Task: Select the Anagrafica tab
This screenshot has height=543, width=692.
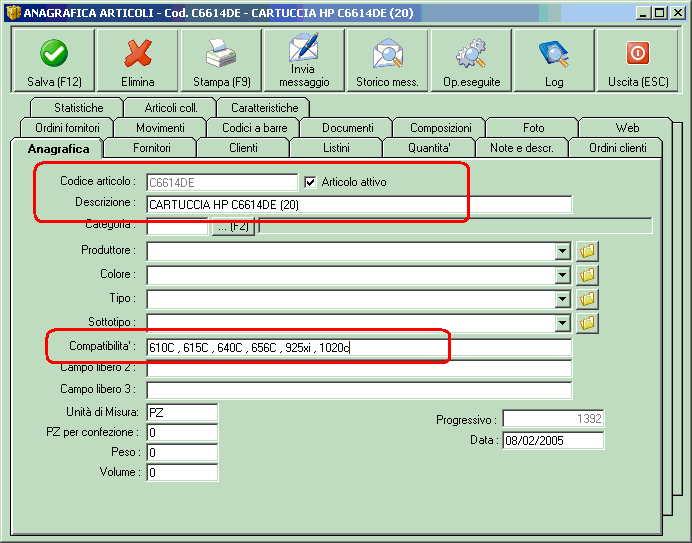Action: [x=58, y=149]
